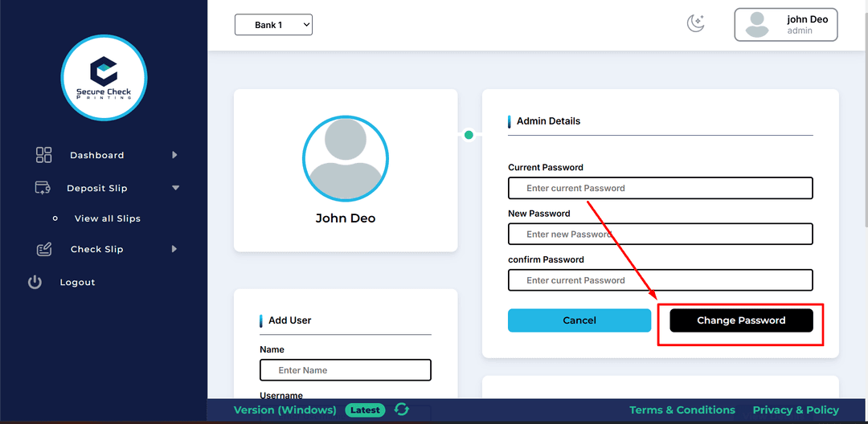Open Terms & Conditions link
Viewport: 868px width, 424px height.
click(x=682, y=410)
